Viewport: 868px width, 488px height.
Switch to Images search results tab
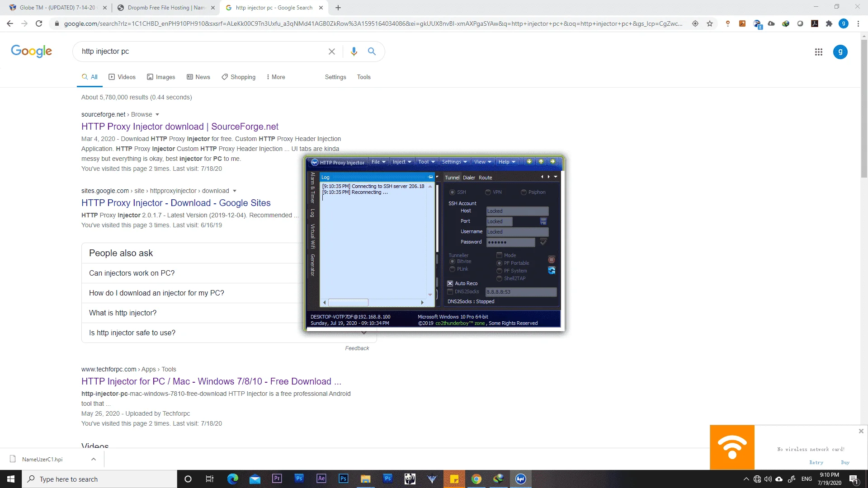pyautogui.click(x=161, y=77)
